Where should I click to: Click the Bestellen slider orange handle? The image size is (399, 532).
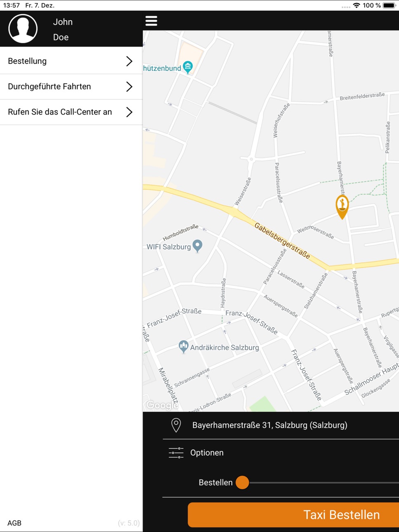pyautogui.click(x=242, y=483)
